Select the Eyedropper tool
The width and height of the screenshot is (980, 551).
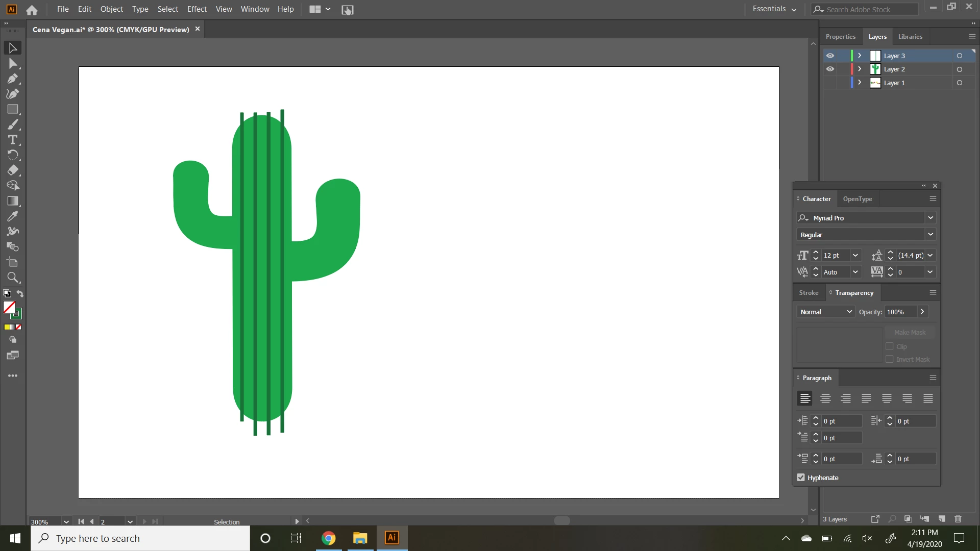click(13, 216)
